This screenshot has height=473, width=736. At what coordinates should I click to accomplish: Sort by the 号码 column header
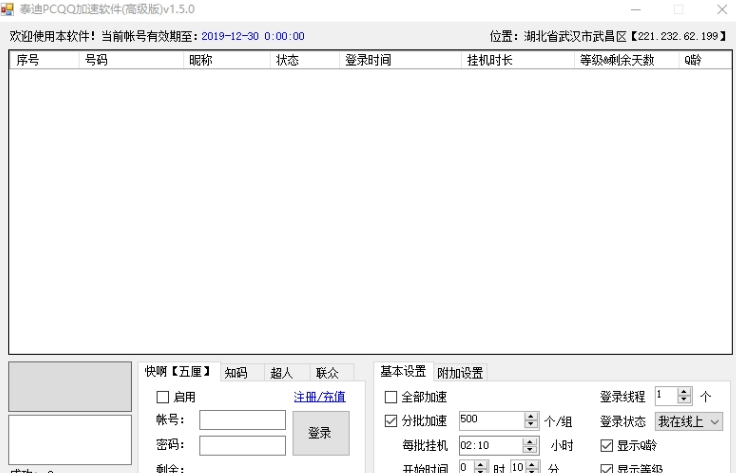[x=131, y=60]
